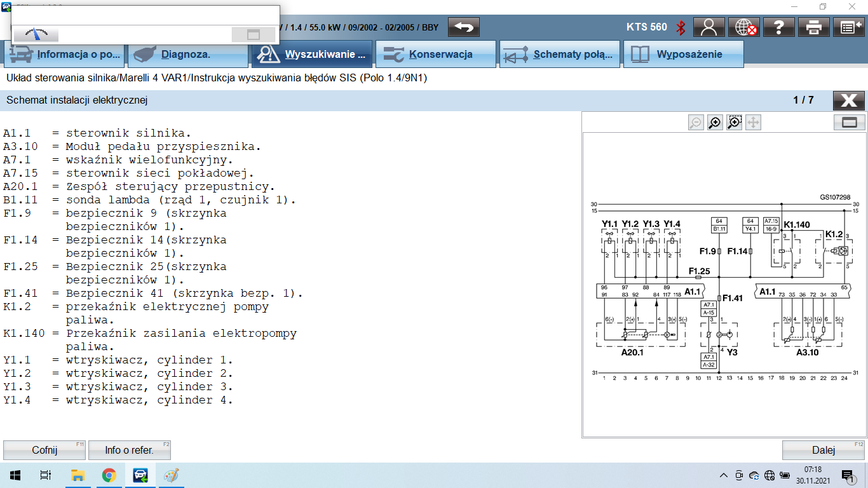Select the line Y1.4 wtryskiwacz, cylinder 4
Viewport: 868px width, 488px height.
pyautogui.click(x=118, y=400)
